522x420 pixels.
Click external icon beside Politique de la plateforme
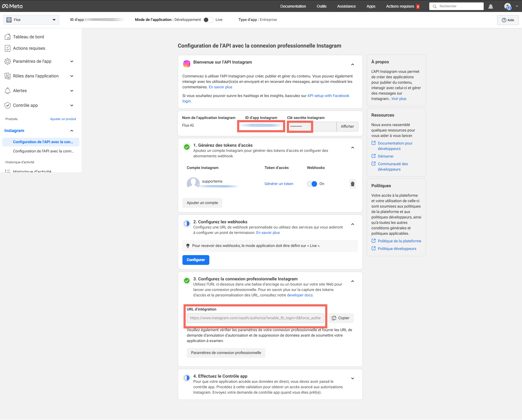[374, 241]
